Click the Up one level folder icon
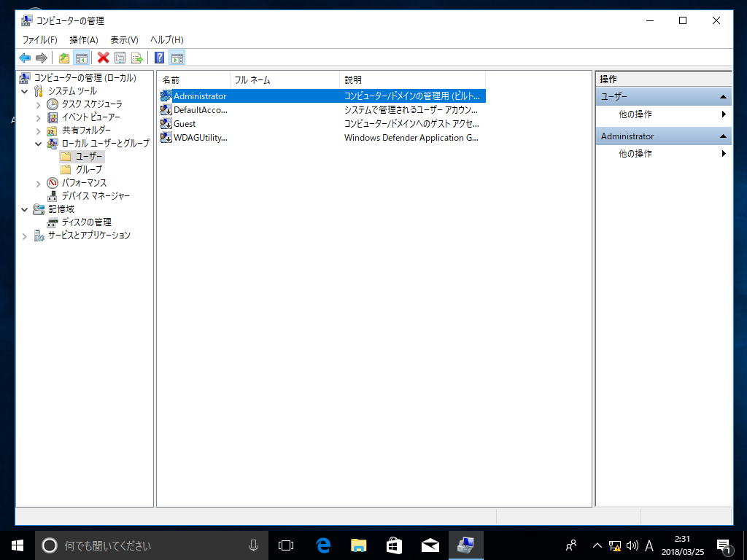 tap(64, 58)
